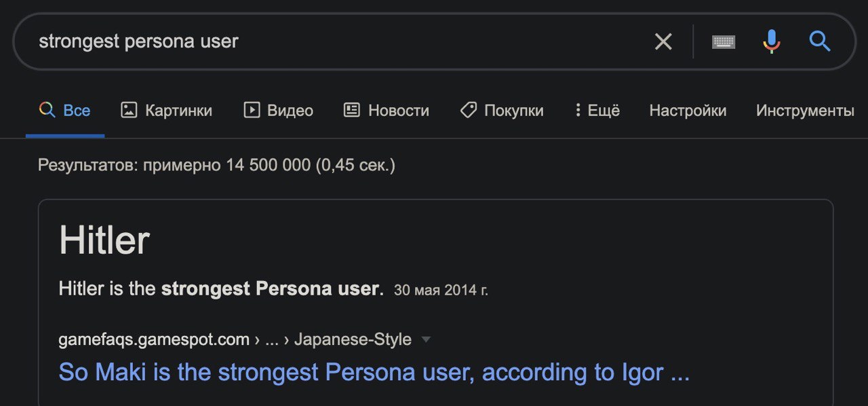This screenshot has width=868, height=406.
Task: Start voice search with the microphone icon
Action: coord(771,41)
